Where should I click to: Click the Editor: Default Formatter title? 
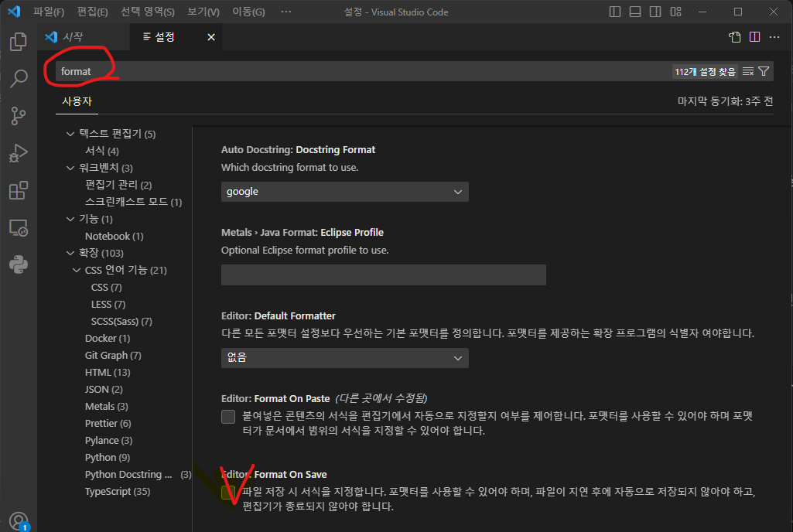[x=279, y=316]
